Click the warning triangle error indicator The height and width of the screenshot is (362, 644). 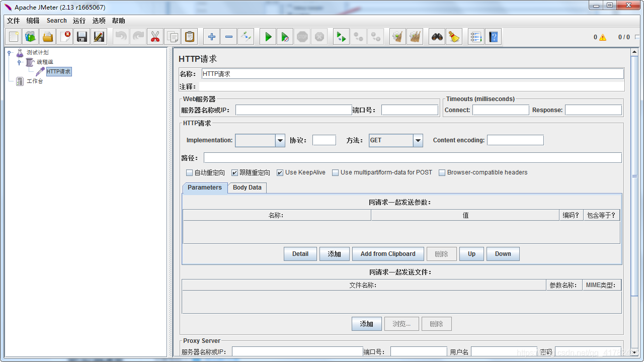point(603,37)
